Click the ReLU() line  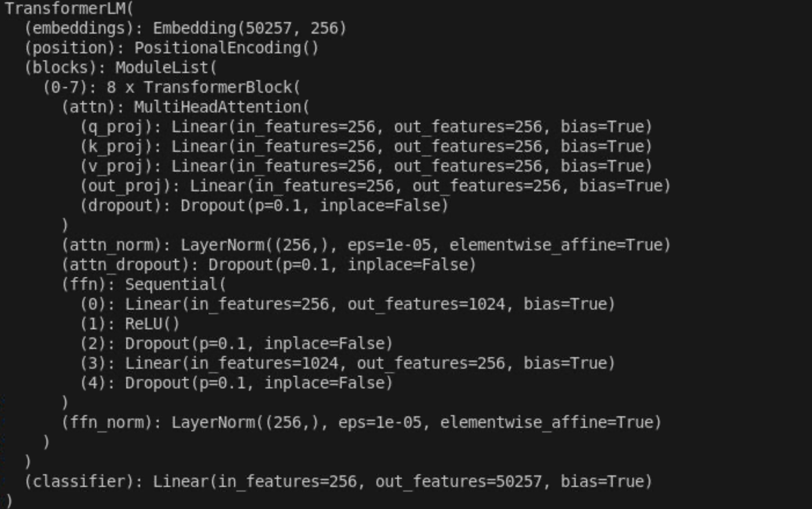[x=130, y=324]
